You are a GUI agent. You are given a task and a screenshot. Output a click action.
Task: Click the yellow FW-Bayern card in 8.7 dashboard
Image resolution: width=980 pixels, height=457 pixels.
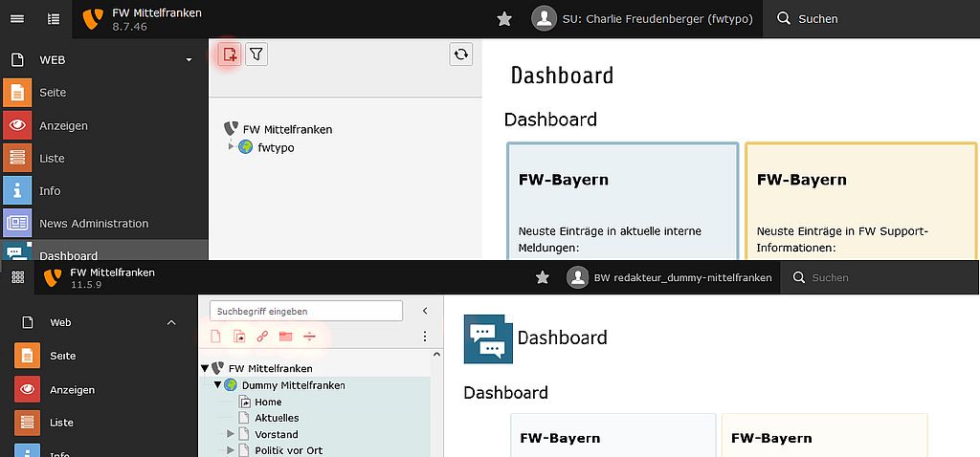(861, 201)
